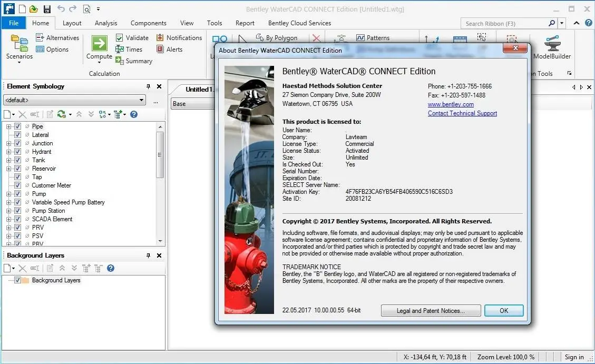
Task: Expand the PRV tree node
Action: coord(8,228)
